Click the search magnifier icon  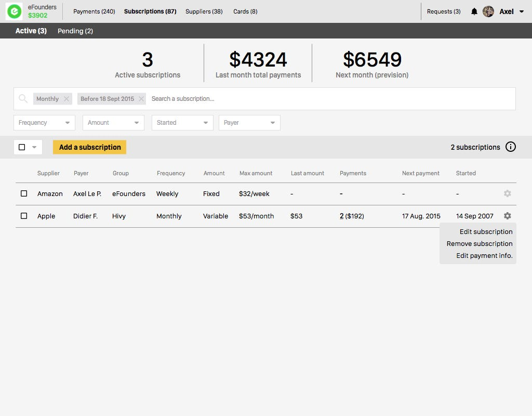click(x=23, y=99)
